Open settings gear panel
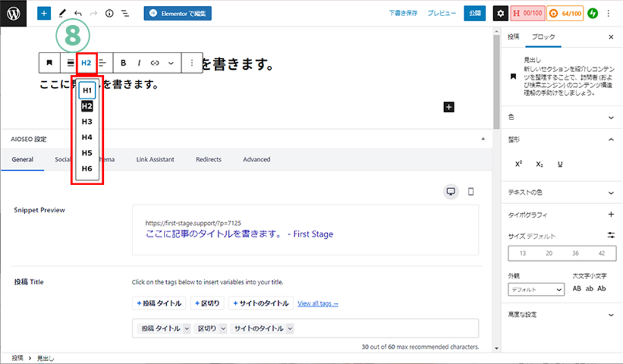623x364 pixels. 501,13
